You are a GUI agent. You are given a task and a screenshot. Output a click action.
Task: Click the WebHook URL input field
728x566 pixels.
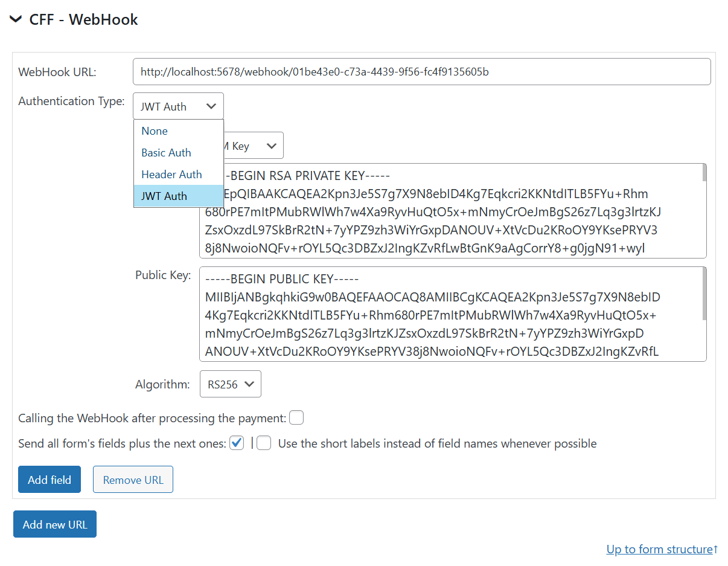(421, 72)
